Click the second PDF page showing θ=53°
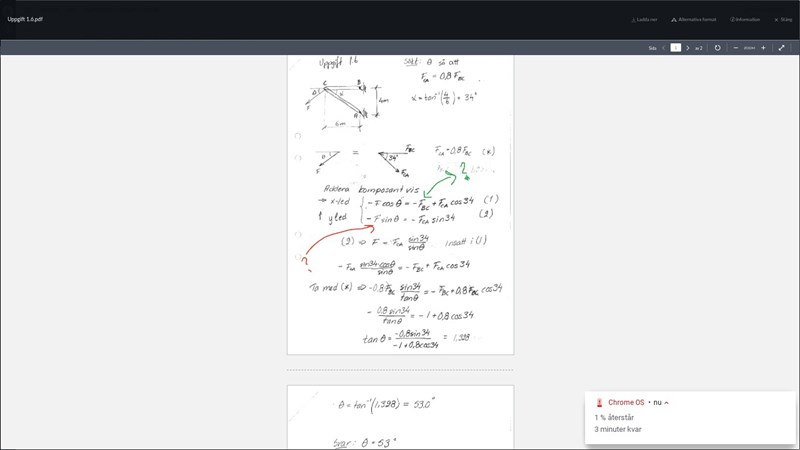 400,418
